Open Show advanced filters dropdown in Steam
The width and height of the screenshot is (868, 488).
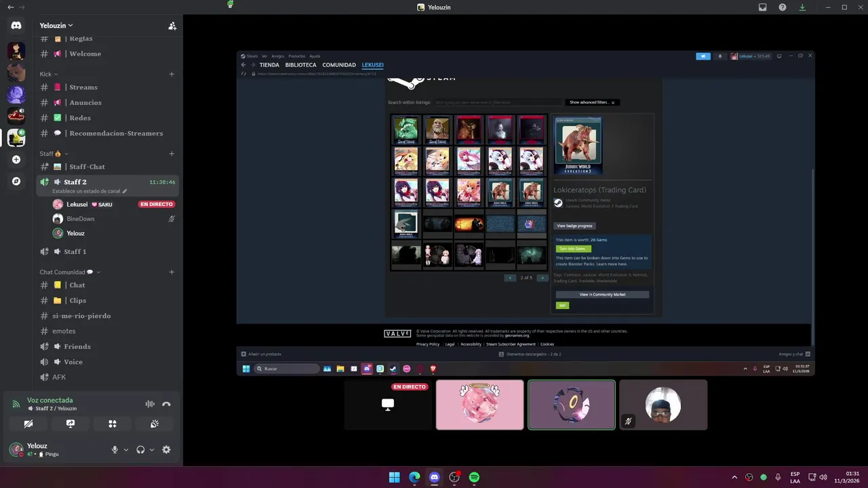(x=592, y=102)
